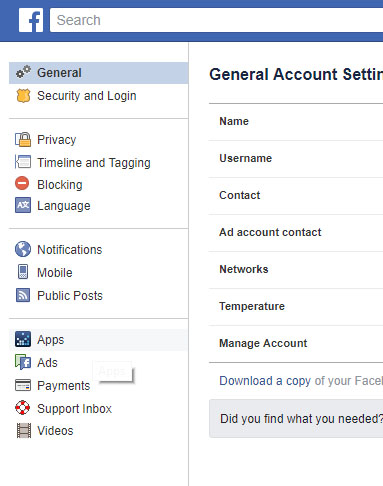This screenshot has width=383, height=486.
Task: Click the Public Posts feed icon
Action: (x=23, y=295)
